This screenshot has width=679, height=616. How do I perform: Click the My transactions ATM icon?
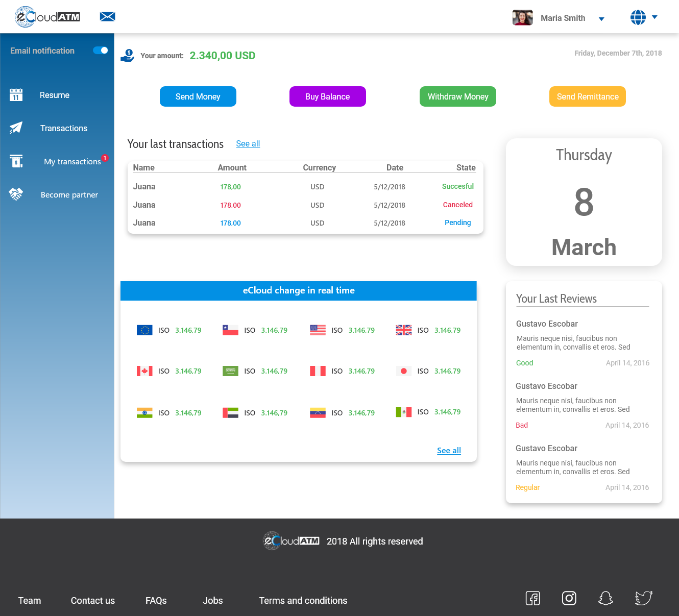(x=16, y=161)
